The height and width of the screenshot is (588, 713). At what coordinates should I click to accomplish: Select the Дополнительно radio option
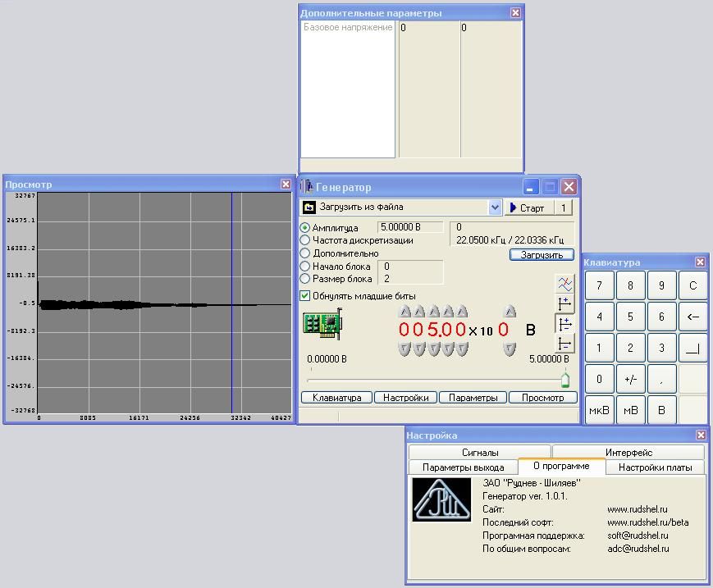[x=305, y=253]
